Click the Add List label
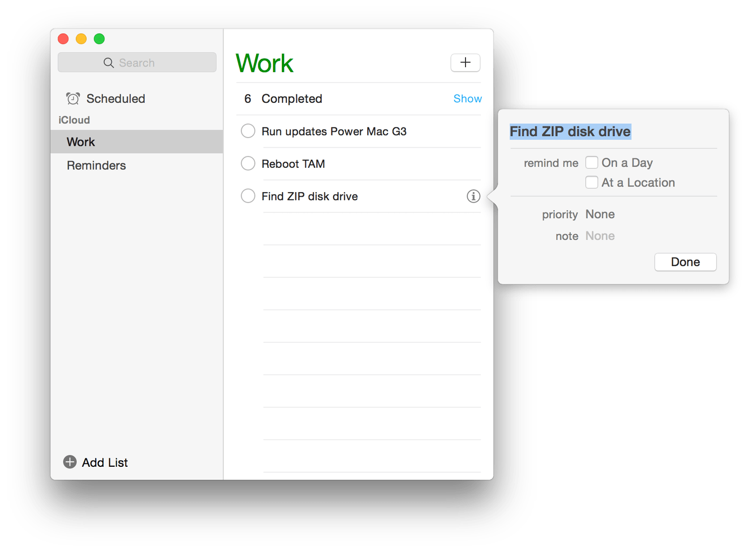The width and height of the screenshot is (756, 552). (105, 462)
